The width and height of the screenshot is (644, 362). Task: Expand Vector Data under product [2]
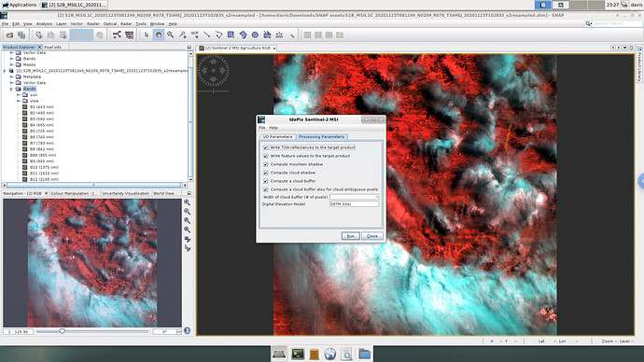point(11,83)
